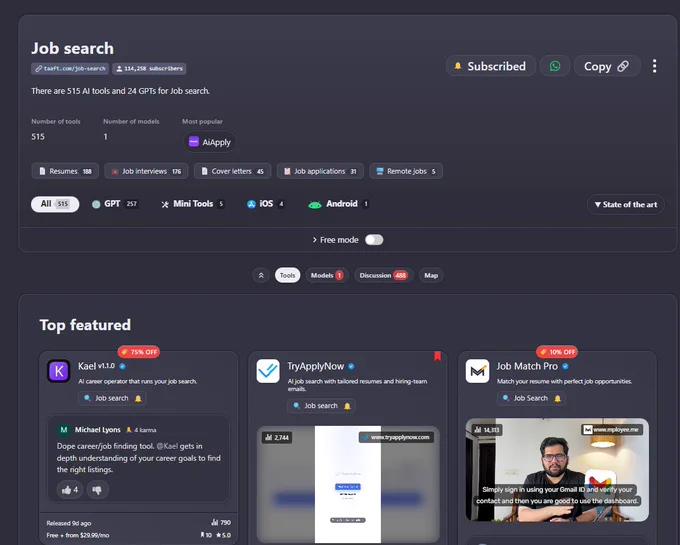The width and height of the screenshot is (680, 545).
Task: Toggle the Free mode switch
Action: click(x=374, y=240)
